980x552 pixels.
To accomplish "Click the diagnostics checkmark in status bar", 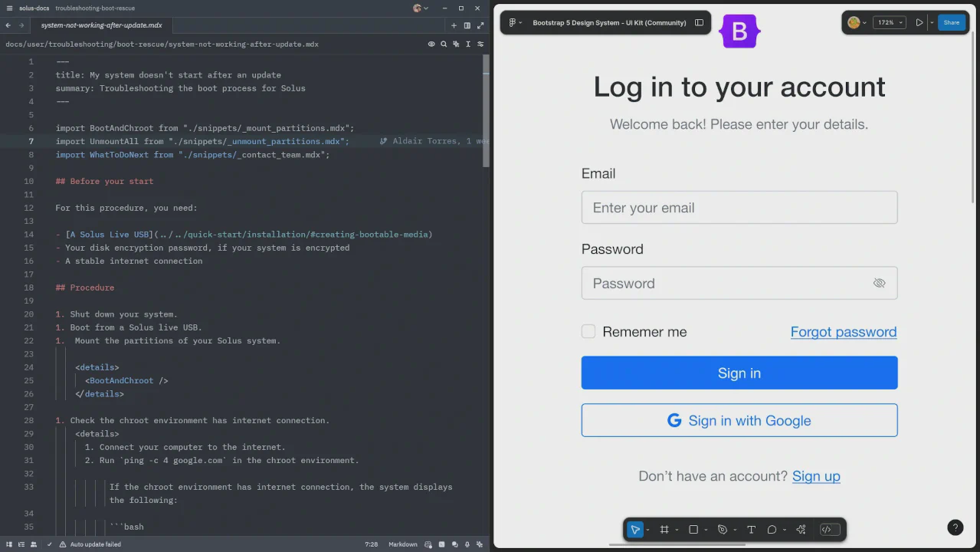I will coord(50,544).
